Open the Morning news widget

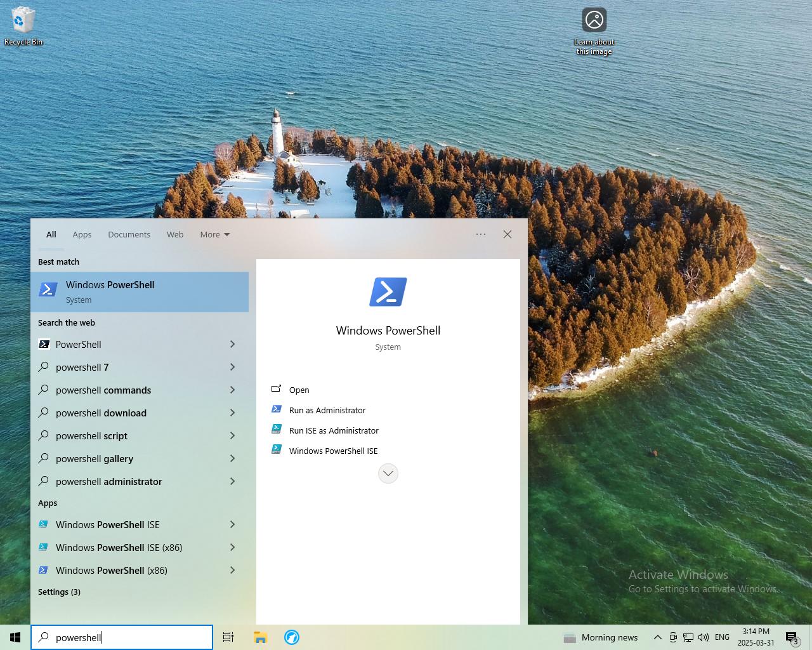coord(600,637)
